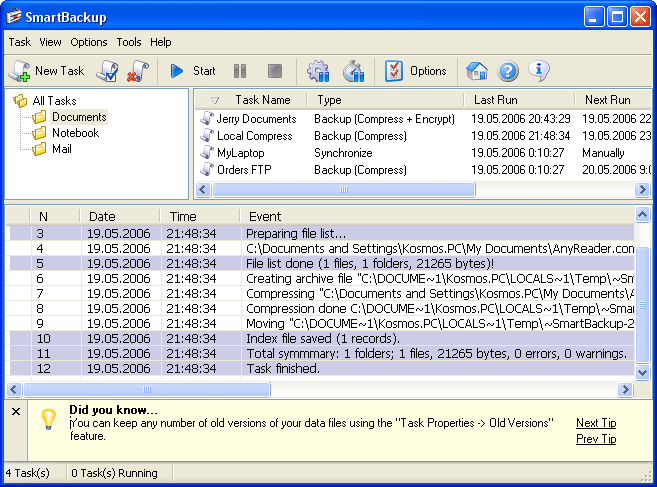Select the File list done log entry

(x=320, y=264)
